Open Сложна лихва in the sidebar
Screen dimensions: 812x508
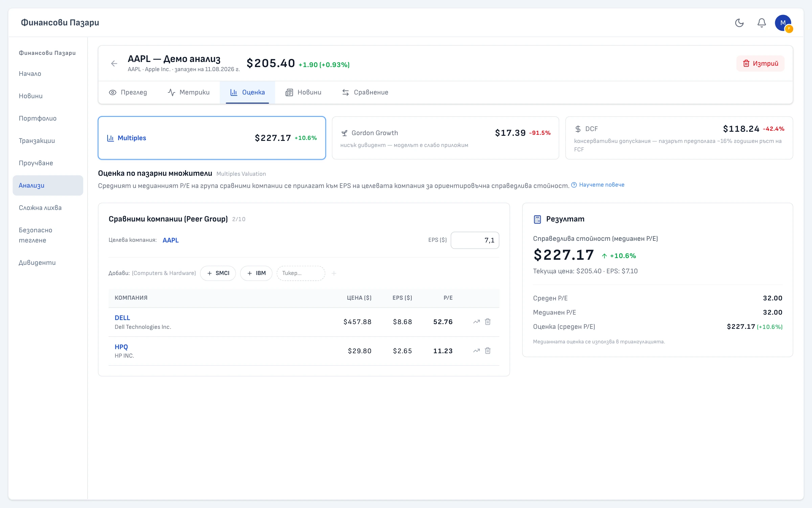click(x=48, y=208)
